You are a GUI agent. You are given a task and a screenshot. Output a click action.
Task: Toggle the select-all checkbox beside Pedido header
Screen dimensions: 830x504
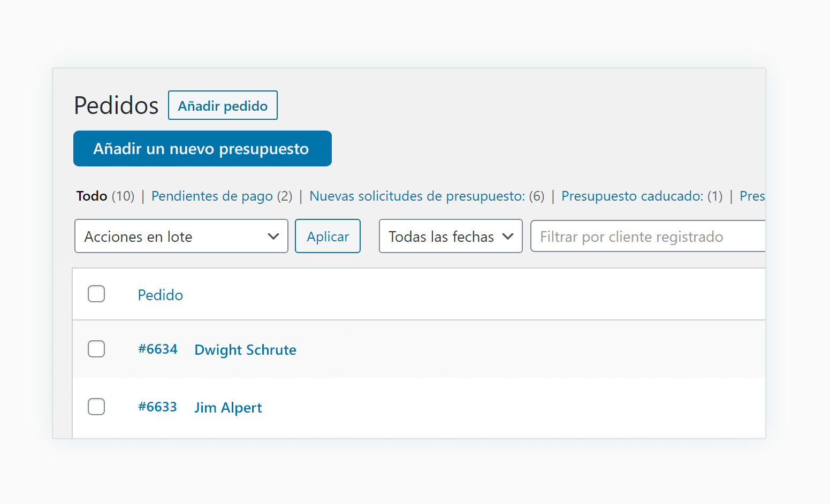click(x=96, y=294)
